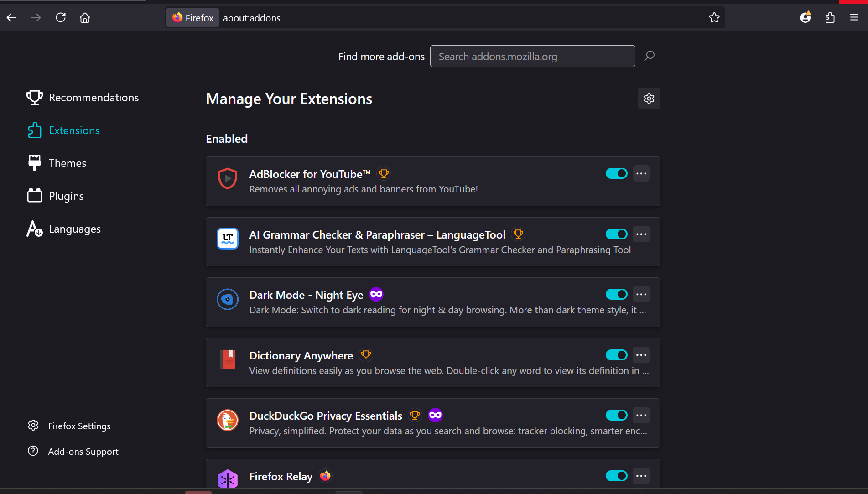Go to the Plugins section
Screen dimensions: 868x494
tap(56, 196)
